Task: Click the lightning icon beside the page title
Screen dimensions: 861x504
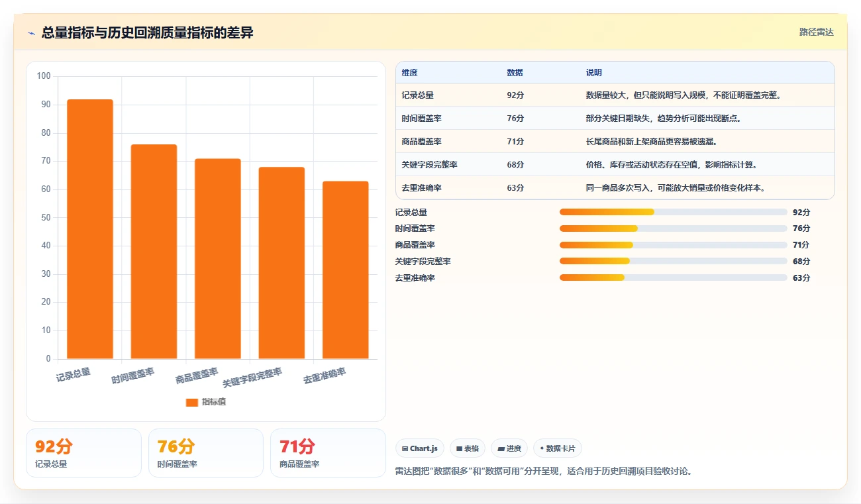Action: click(x=32, y=33)
